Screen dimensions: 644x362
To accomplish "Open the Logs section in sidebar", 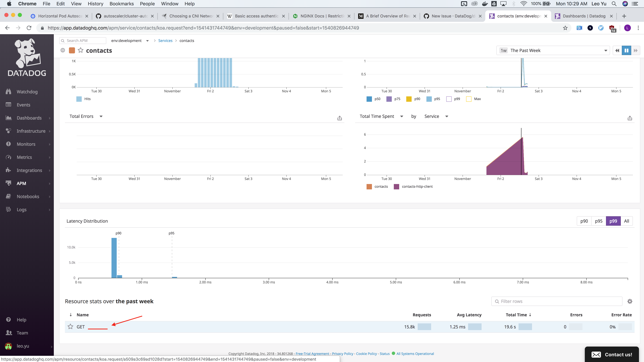I will (22, 210).
